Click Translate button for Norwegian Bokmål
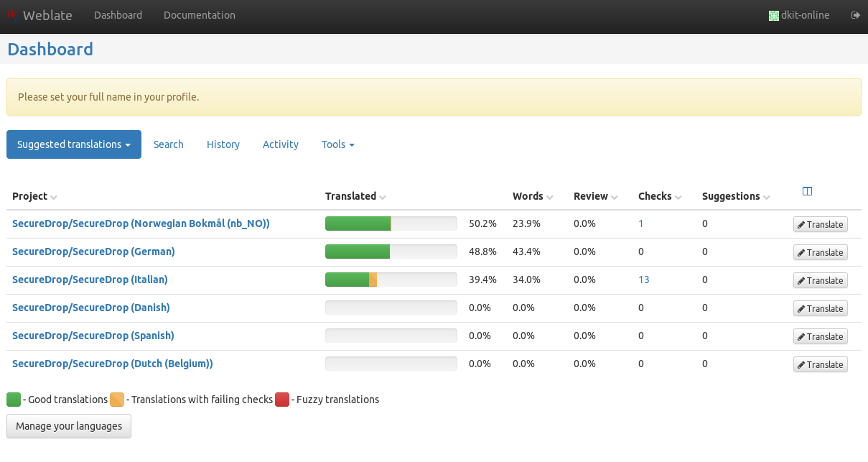The width and height of the screenshot is (868, 462). click(821, 224)
